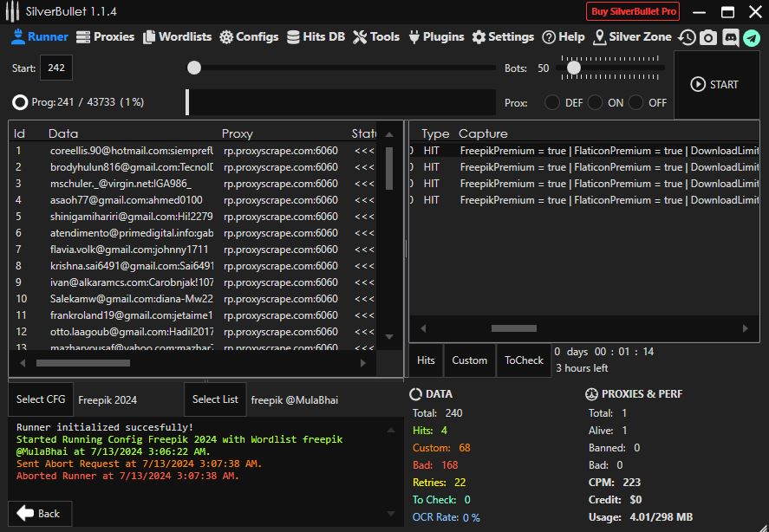Click the data list scroll-down arrow
The width and height of the screenshot is (769, 532).
click(389, 336)
